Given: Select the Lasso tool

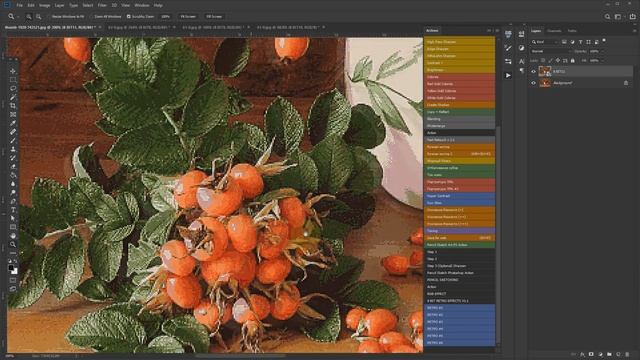Looking at the screenshot, I should [13, 88].
